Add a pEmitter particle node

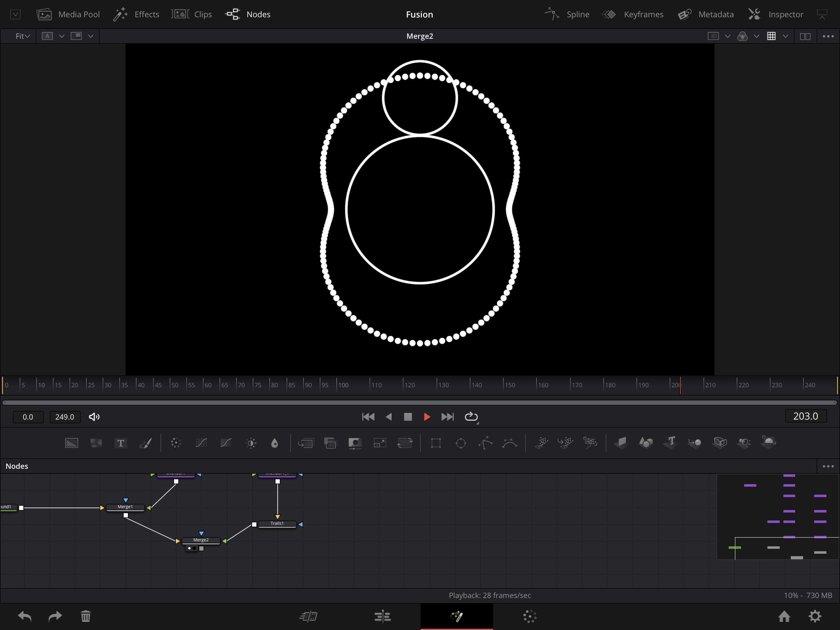[x=541, y=443]
